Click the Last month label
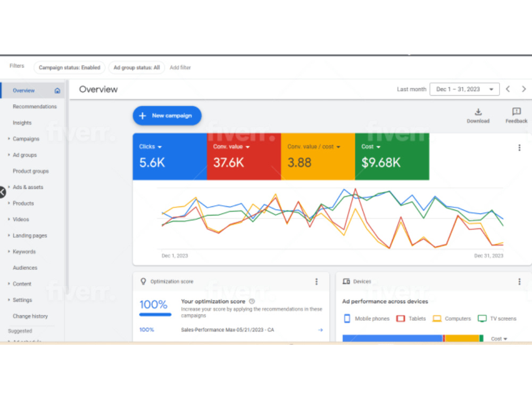 click(412, 89)
